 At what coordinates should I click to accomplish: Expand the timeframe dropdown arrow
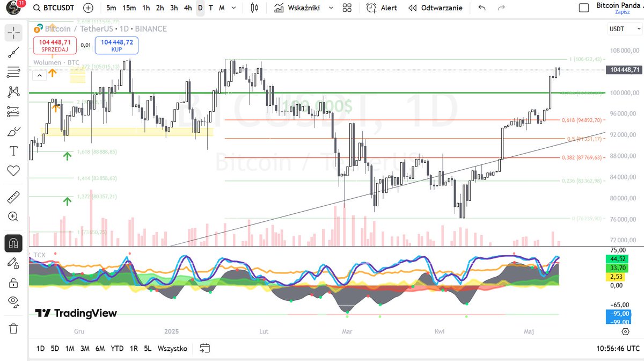(235, 8)
